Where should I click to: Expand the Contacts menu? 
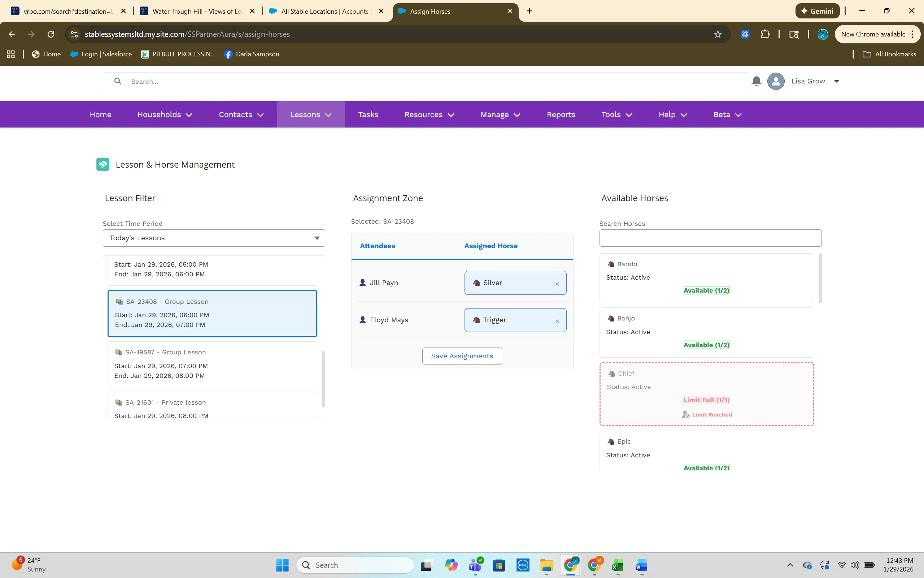pyautogui.click(x=241, y=114)
